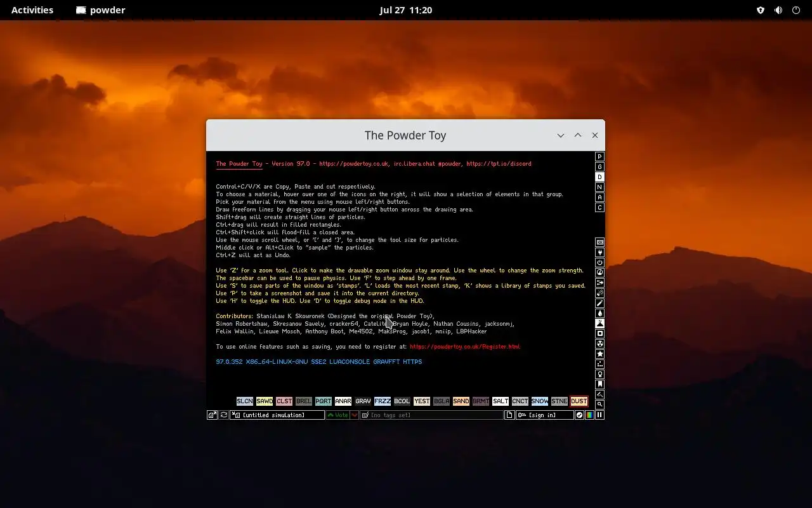Select the SALT element
The width and height of the screenshot is (812, 508).
coord(501,401)
